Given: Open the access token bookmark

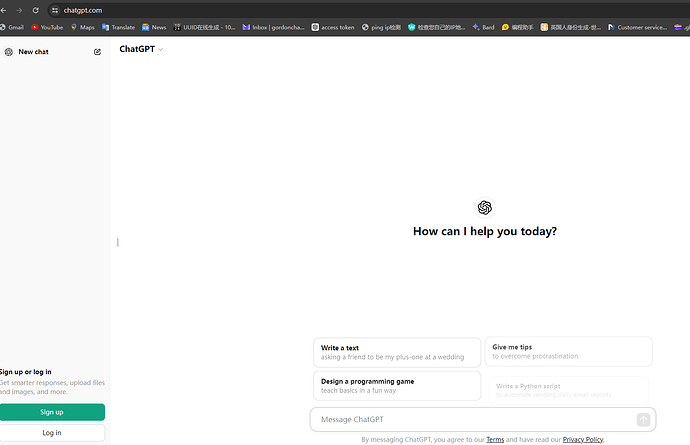Looking at the screenshot, I should (333, 27).
